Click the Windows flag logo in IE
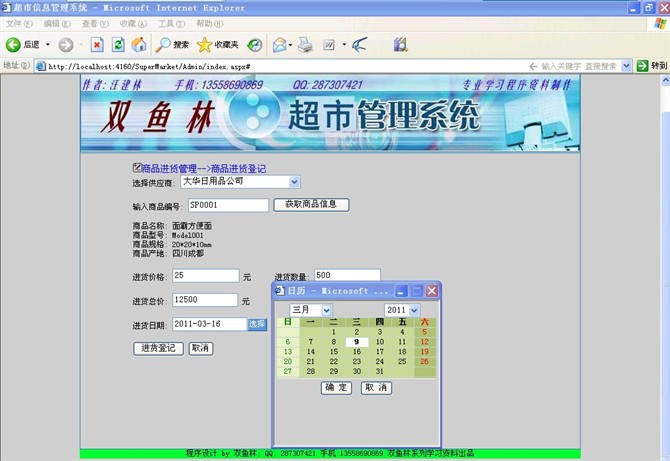670x461 pixels. pos(660,23)
